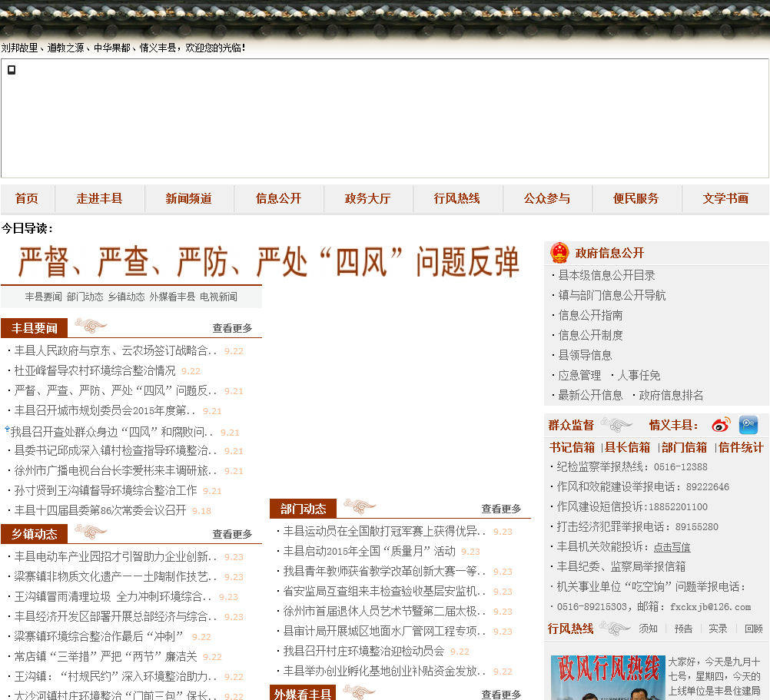The image size is (770, 700).
Task: Open the 信息公开 navigation item
Action: pyautogui.click(x=278, y=198)
